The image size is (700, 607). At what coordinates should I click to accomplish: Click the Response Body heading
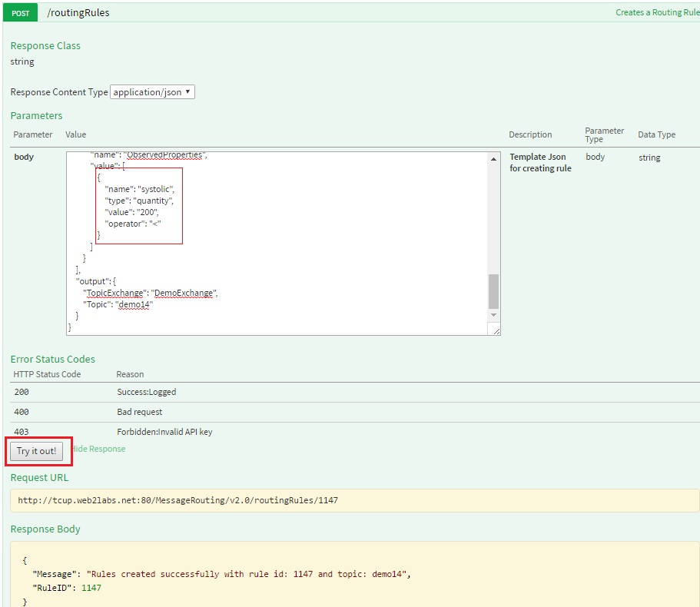45,529
